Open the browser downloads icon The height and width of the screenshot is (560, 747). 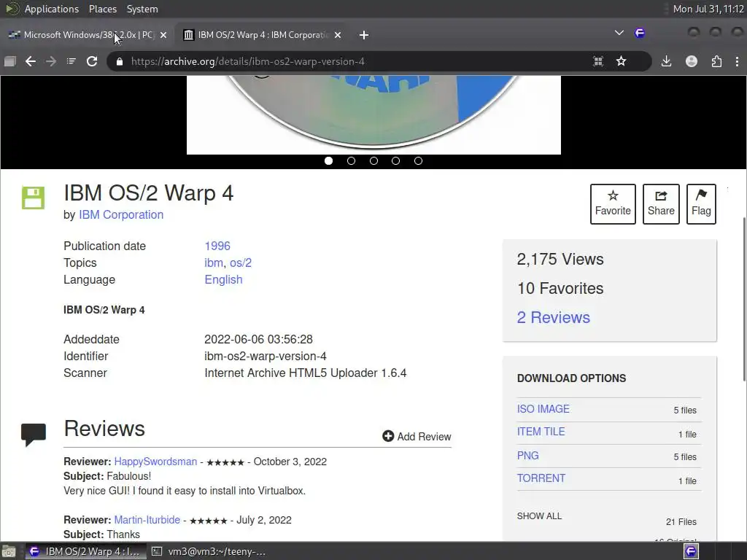667,61
